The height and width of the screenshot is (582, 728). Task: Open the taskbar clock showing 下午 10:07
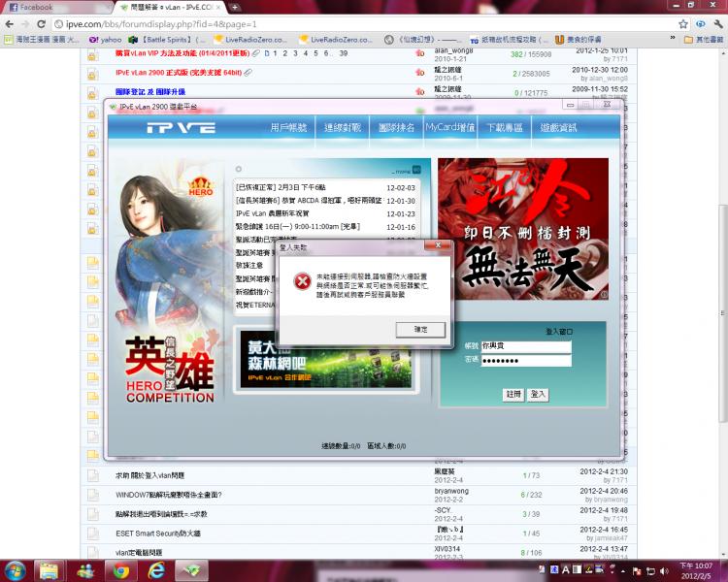(696, 571)
